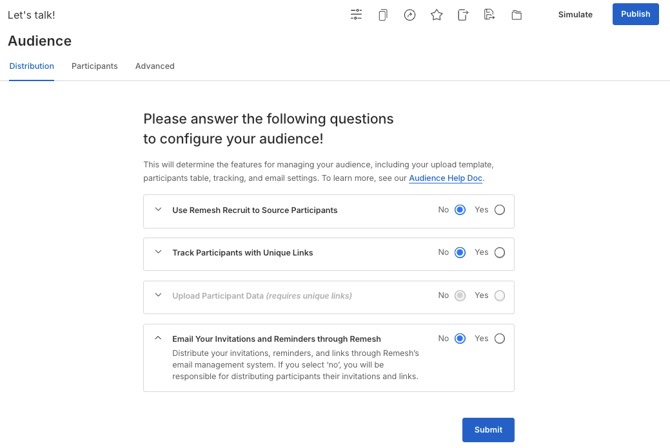Click the Publish button
The height and width of the screenshot is (448, 670).
(635, 14)
